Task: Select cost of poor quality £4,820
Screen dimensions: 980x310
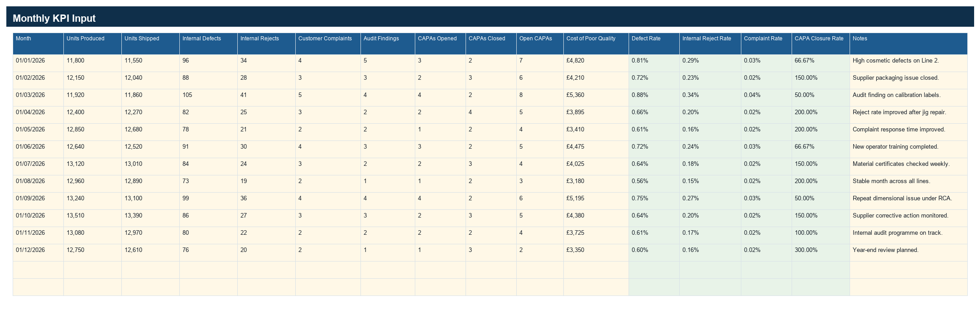Action: tap(596, 63)
